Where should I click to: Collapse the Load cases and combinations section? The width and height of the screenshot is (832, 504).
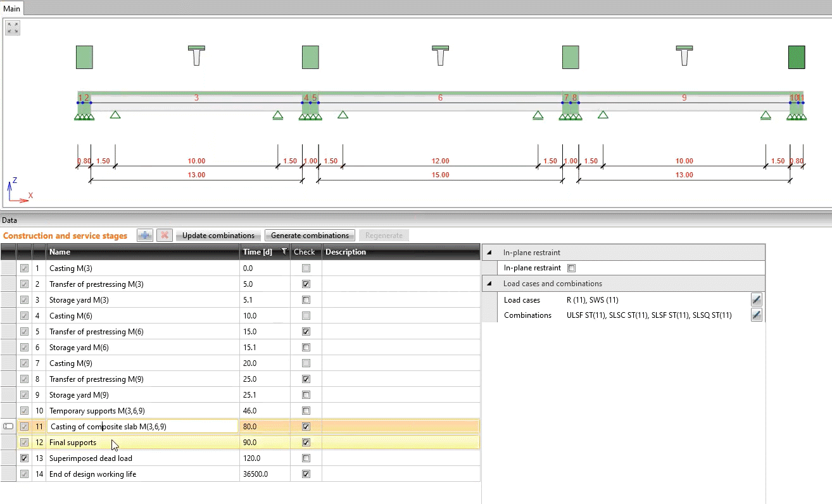[489, 284]
